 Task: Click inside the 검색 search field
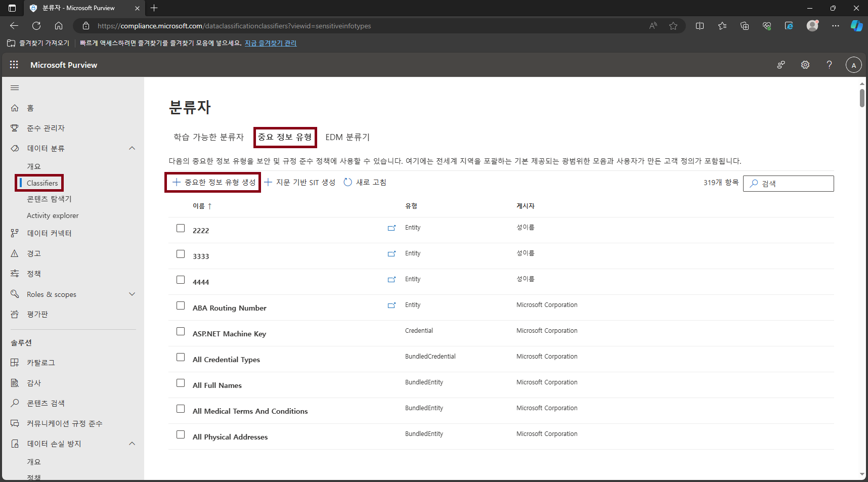click(788, 183)
